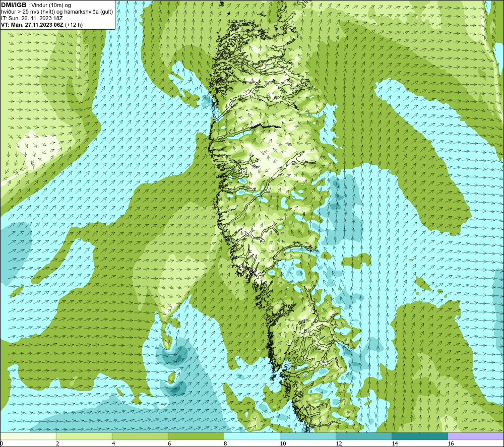The height and width of the screenshot is (447, 504).
Task: Click the 'IT: Sun. 26. 11. 2023 18Z' line
Action: pos(32,18)
